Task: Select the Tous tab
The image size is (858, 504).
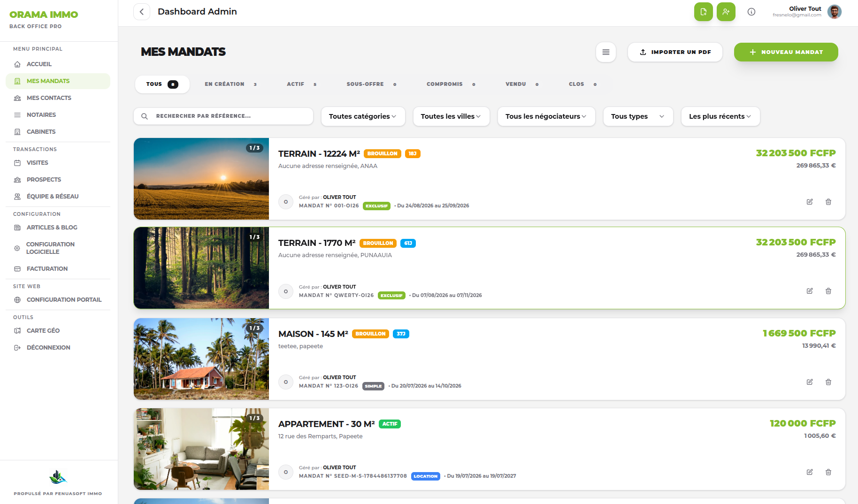Action: click(162, 84)
